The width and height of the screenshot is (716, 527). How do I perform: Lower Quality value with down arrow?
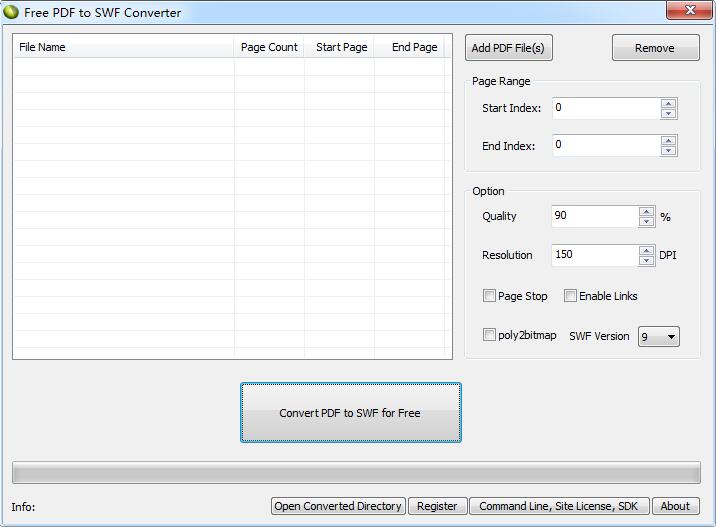coord(647,221)
